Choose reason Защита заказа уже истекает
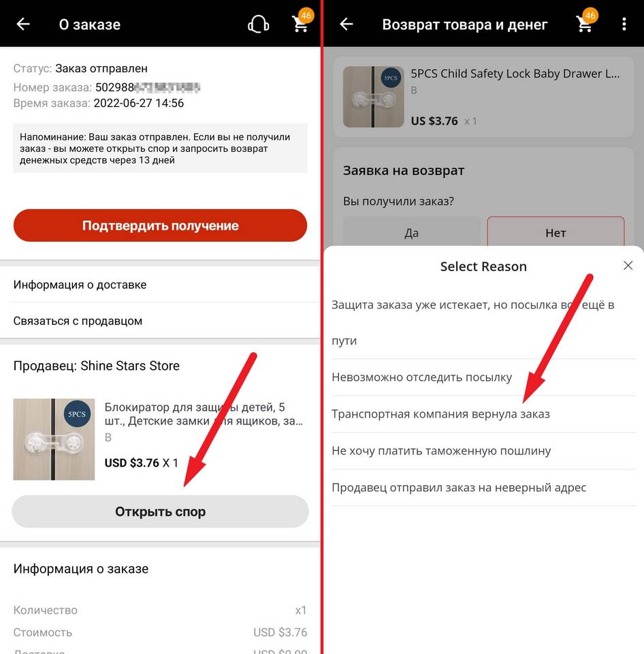Image resolution: width=644 pixels, height=654 pixels. (x=484, y=322)
